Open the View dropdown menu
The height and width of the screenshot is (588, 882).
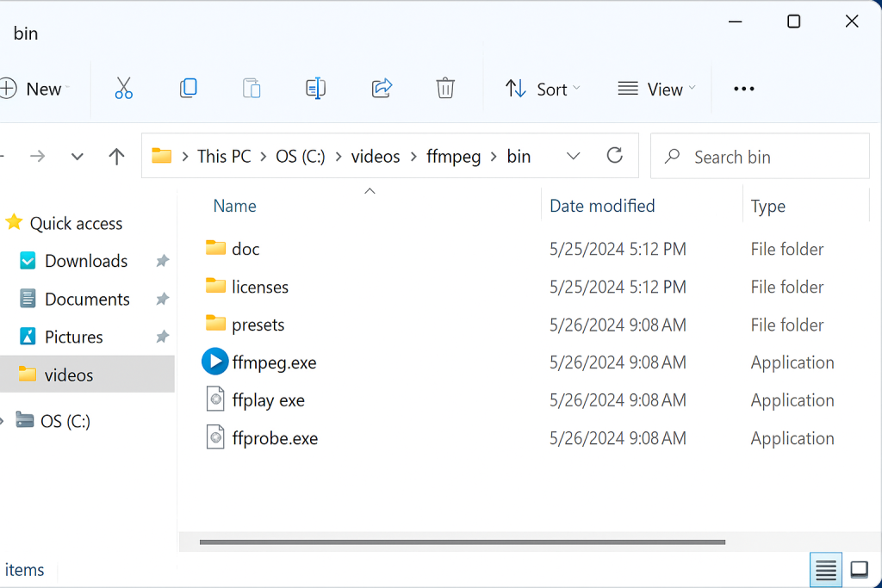click(x=656, y=89)
